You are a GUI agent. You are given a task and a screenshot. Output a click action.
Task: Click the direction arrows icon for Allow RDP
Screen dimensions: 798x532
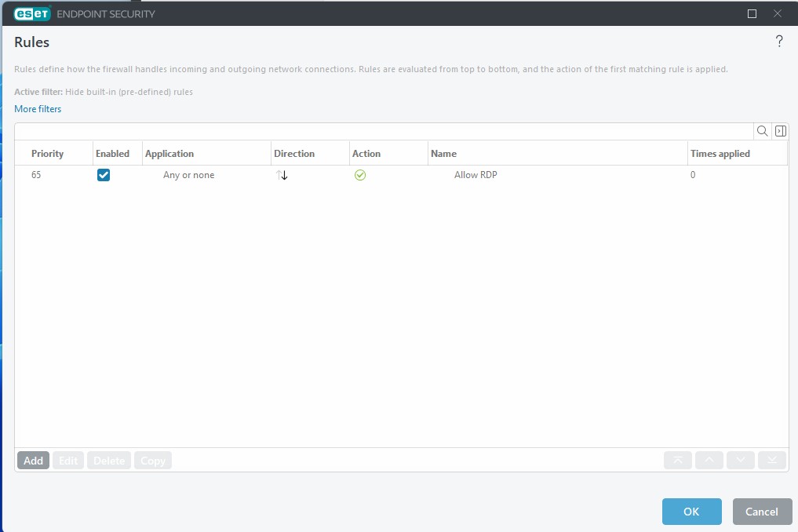point(282,175)
